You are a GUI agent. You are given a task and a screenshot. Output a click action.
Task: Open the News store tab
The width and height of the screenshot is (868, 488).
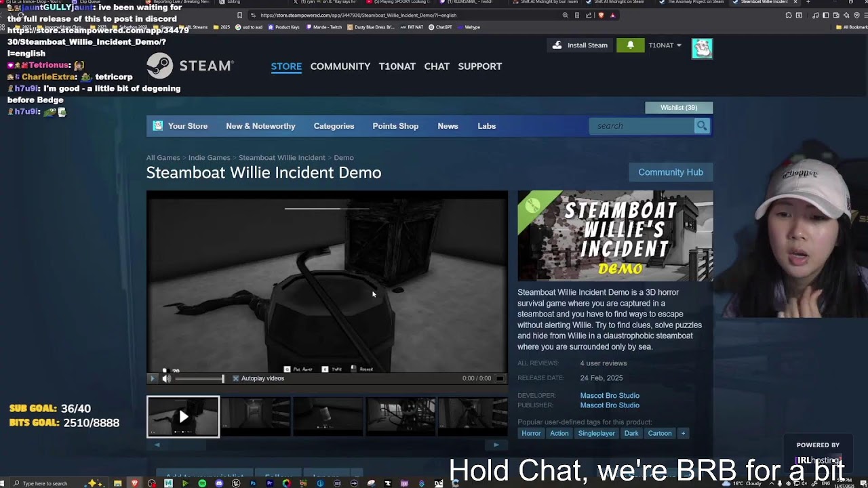[x=448, y=126]
